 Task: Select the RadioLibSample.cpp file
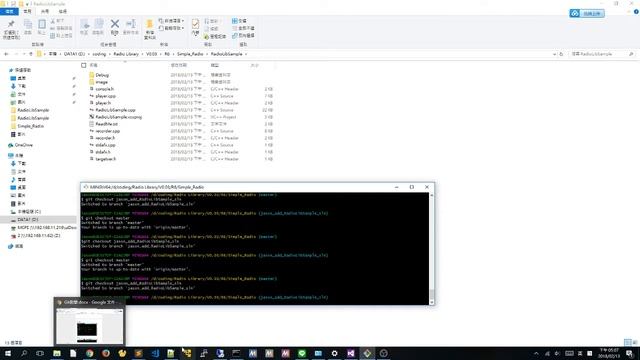pyautogui.click(x=115, y=110)
